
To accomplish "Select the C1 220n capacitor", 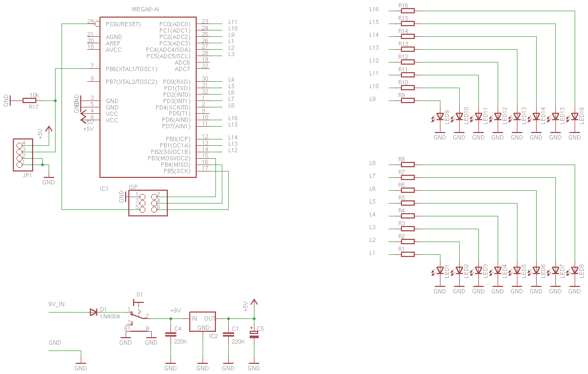I will tap(228, 334).
